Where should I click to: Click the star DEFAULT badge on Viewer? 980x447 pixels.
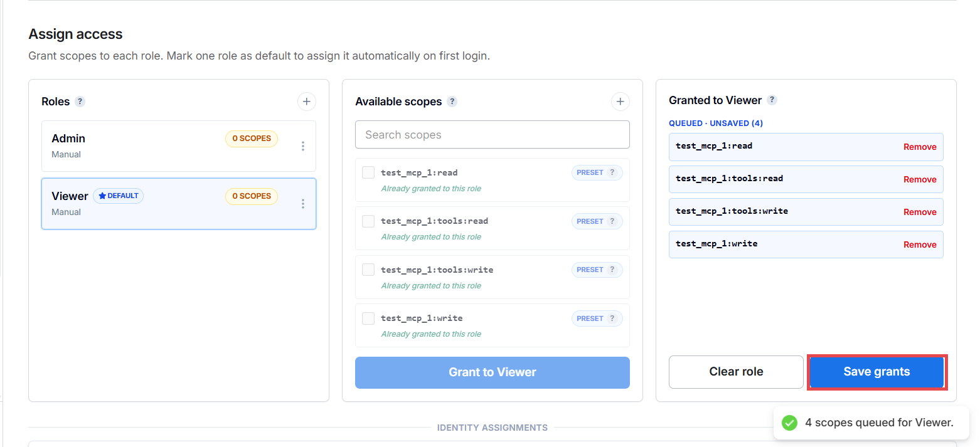(119, 196)
